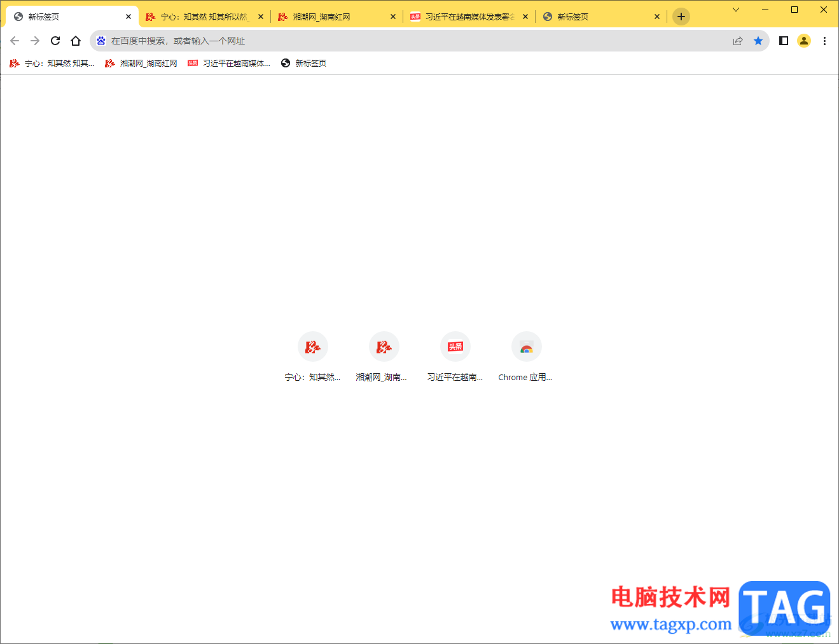
Task: Open the 新标签页 bookmark in the bookmarks bar
Action: pyautogui.click(x=304, y=63)
